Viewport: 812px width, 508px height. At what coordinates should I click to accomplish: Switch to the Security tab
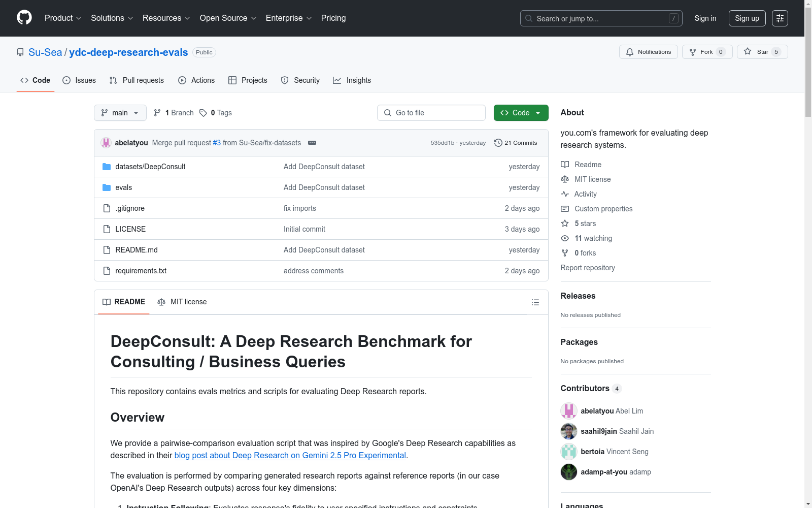point(300,80)
